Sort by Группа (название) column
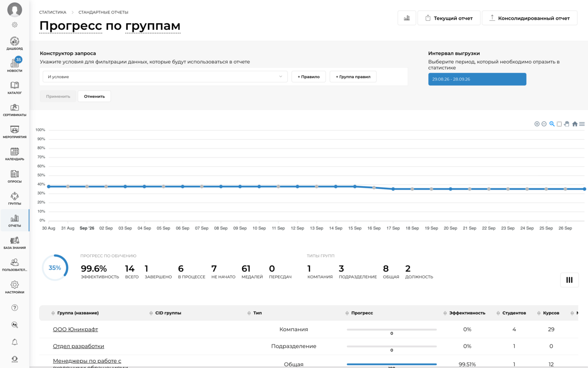The image size is (588, 368). click(x=78, y=313)
